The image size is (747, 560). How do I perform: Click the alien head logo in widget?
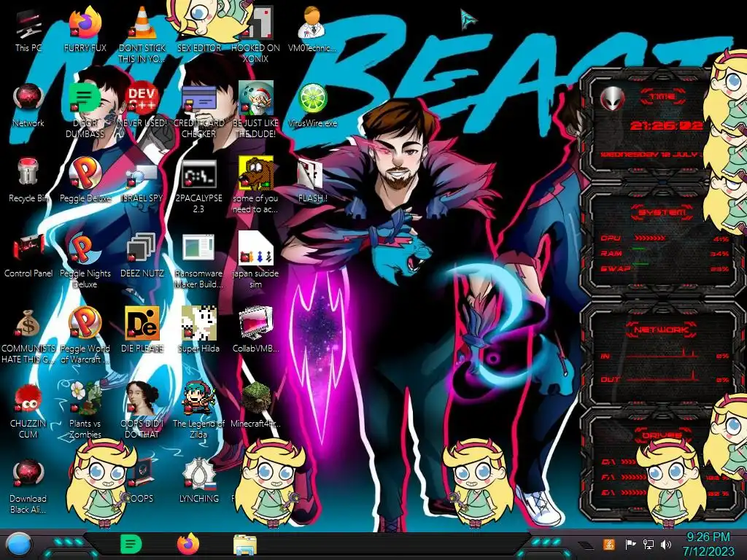click(612, 98)
